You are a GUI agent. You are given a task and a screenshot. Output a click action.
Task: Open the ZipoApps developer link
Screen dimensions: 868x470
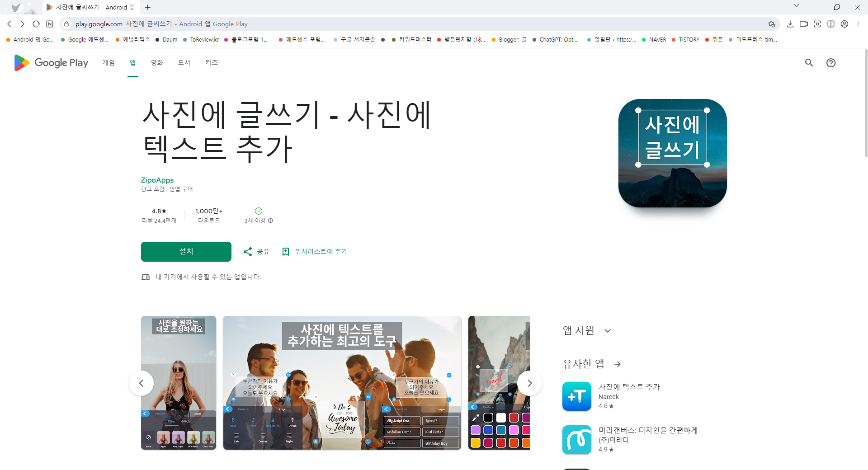[x=157, y=180]
